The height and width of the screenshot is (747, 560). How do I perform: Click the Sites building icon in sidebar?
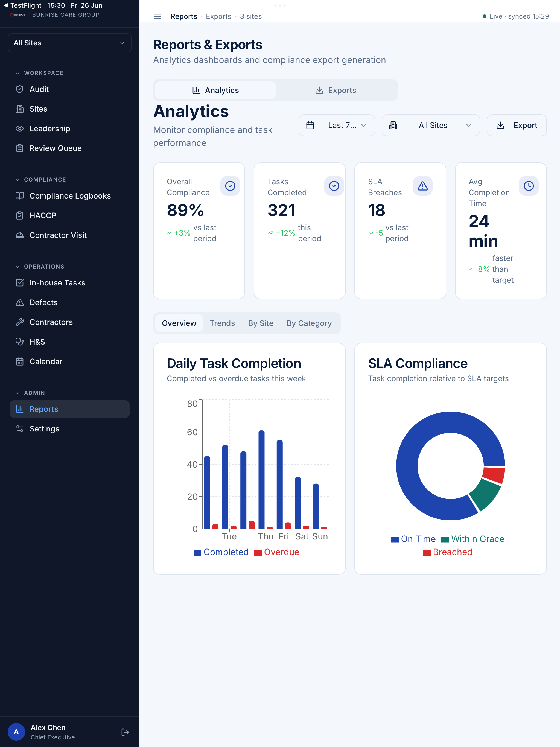pos(20,109)
